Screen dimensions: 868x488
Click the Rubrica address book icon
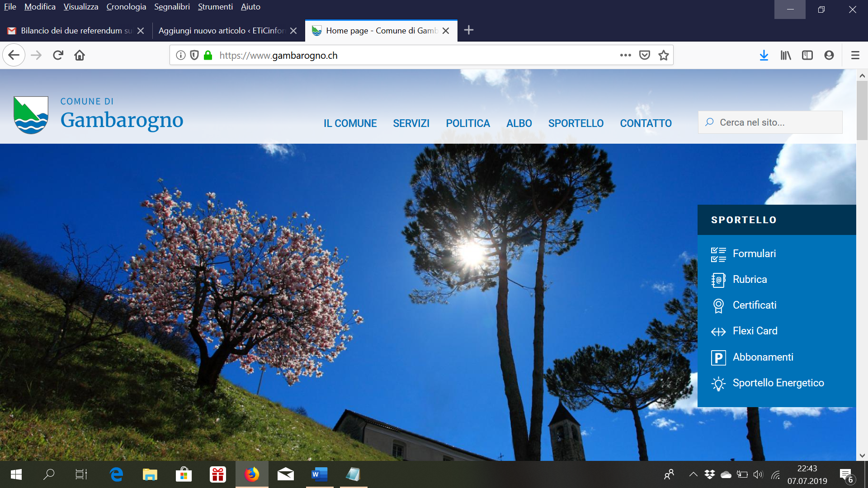(718, 280)
